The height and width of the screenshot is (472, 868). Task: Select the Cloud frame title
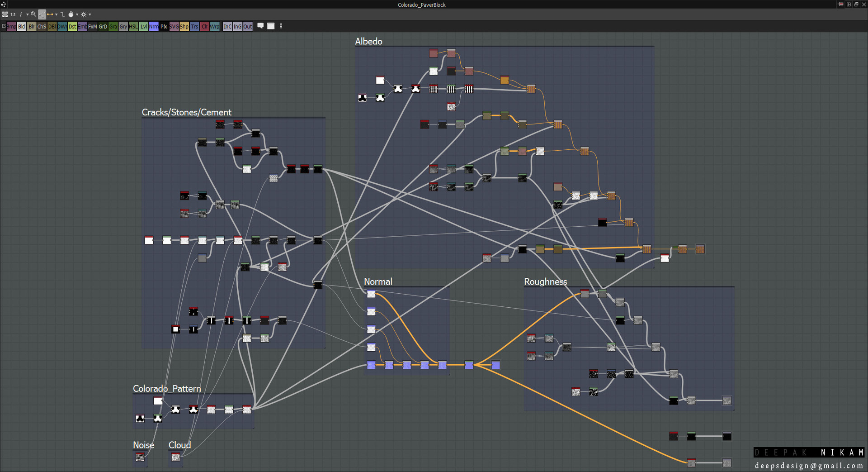click(x=179, y=445)
